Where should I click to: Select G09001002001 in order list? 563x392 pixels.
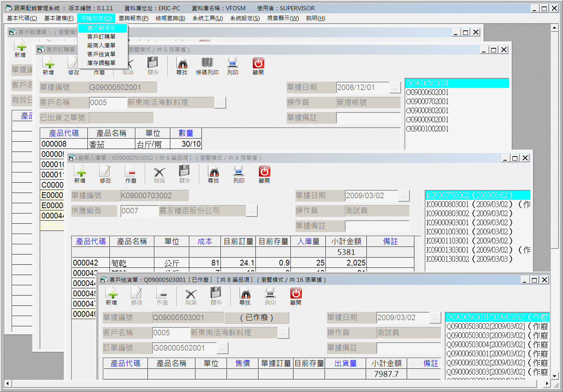tap(427, 129)
